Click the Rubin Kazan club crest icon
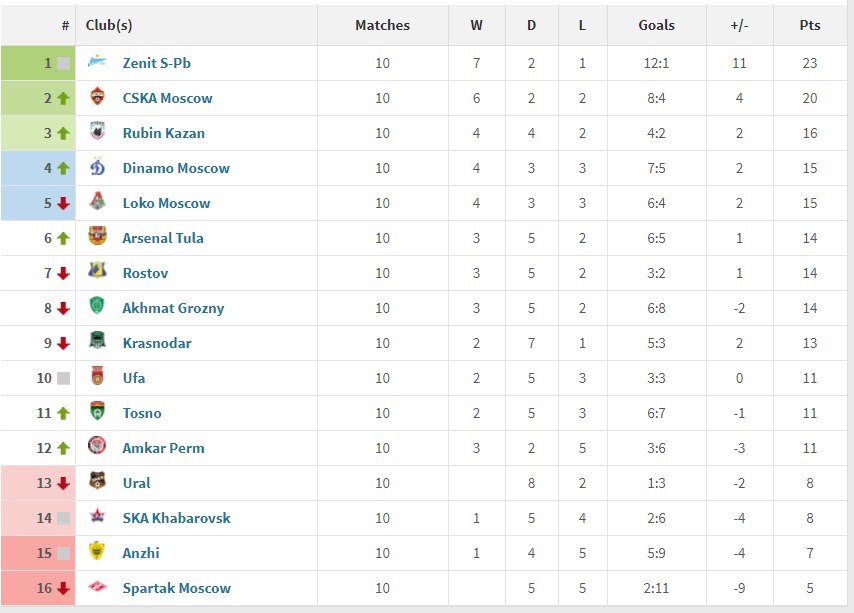 [97, 131]
